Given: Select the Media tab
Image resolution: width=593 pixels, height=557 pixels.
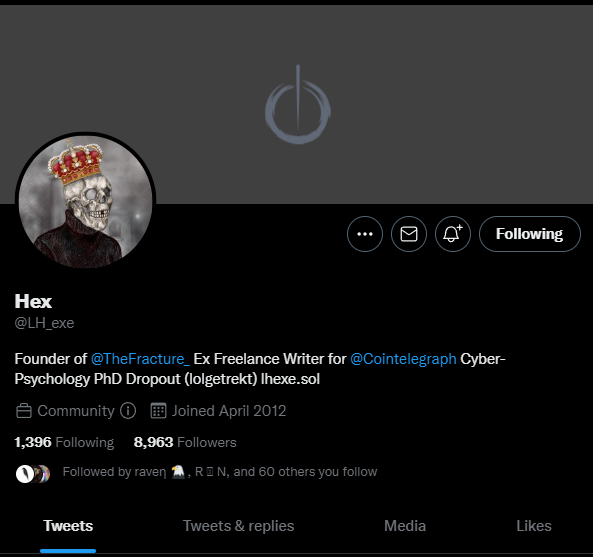Looking at the screenshot, I should (405, 526).
